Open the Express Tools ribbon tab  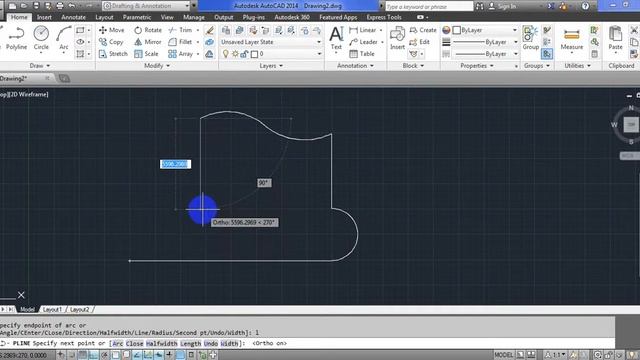(x=384, y=17)
